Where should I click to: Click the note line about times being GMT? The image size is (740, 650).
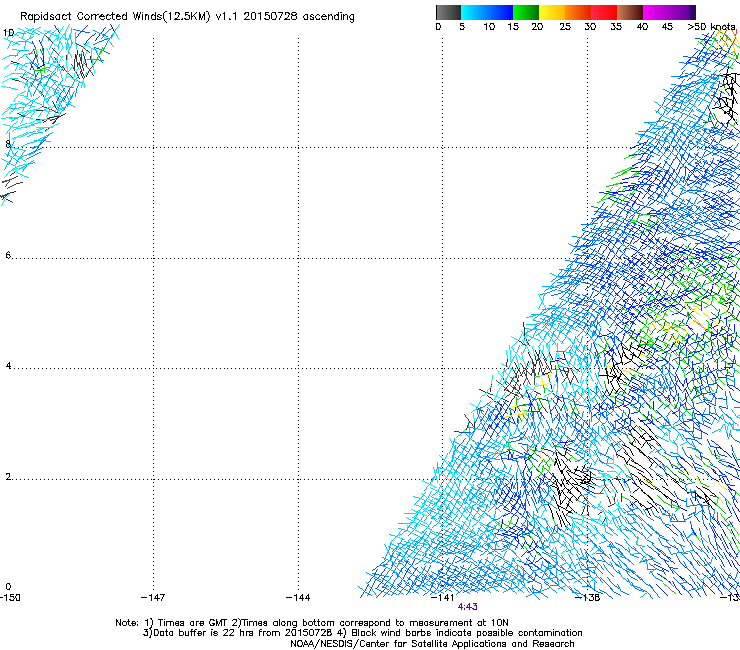[x=311, y=623]
